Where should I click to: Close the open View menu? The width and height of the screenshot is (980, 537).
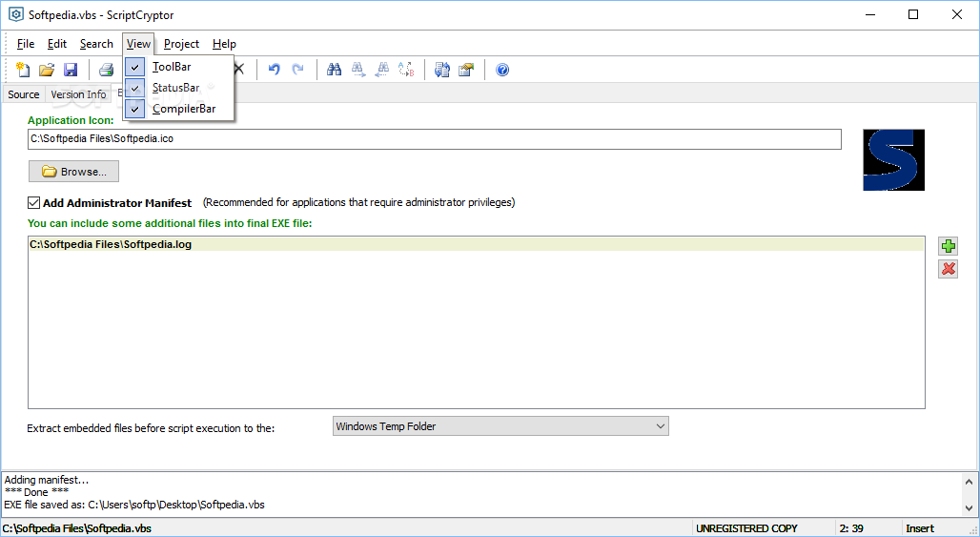pos(138,44)
